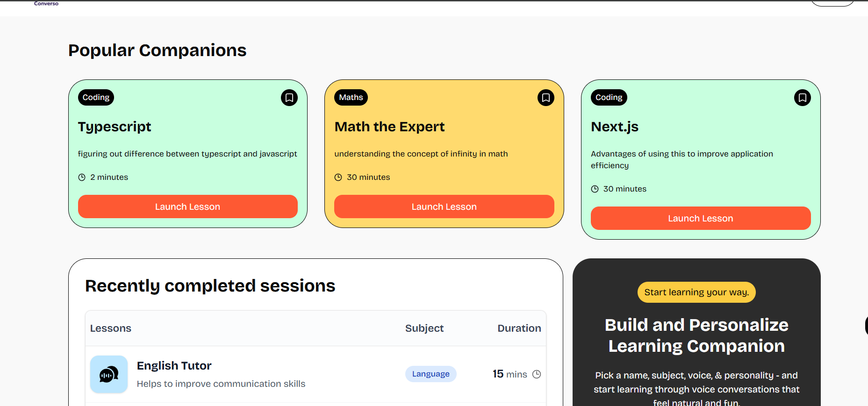Click the clock icon on Math card
This screenshot has height=406, width=868.
pyautogui.click(x=338, y=178)
